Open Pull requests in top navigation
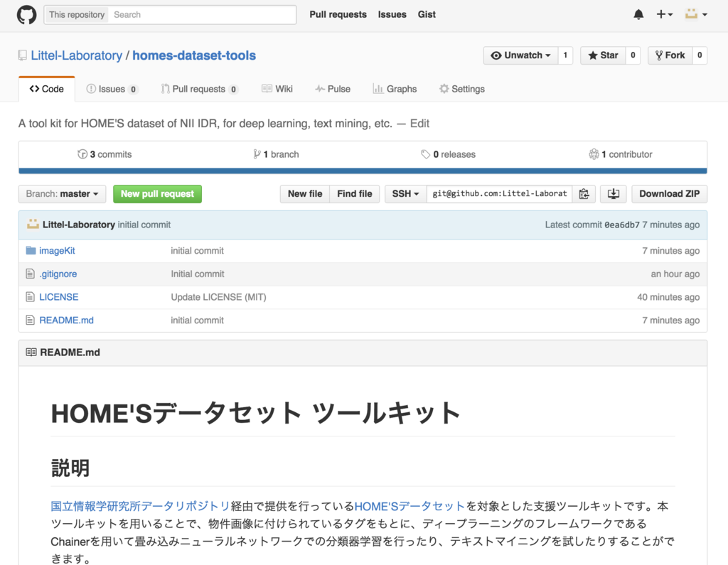 pos(338,14)
